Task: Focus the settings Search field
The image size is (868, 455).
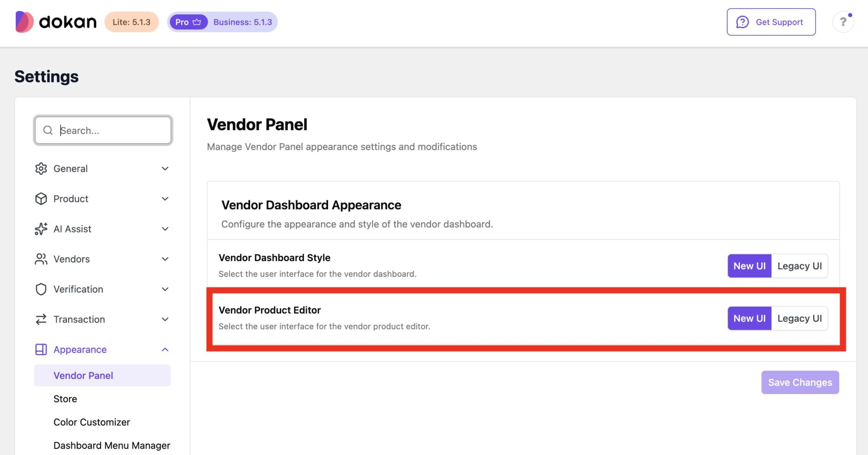Action: coord(103,130)
